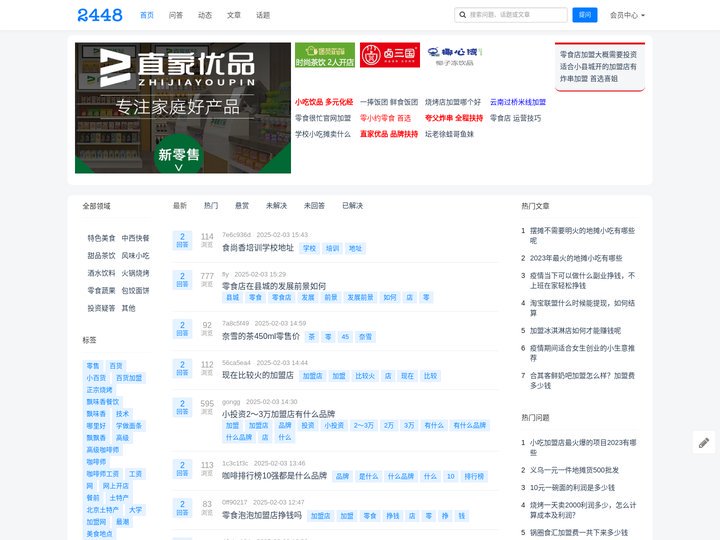720x540 pixels.
Task: Switch to the 热门 tab
Action: click(x=211, y=206)
